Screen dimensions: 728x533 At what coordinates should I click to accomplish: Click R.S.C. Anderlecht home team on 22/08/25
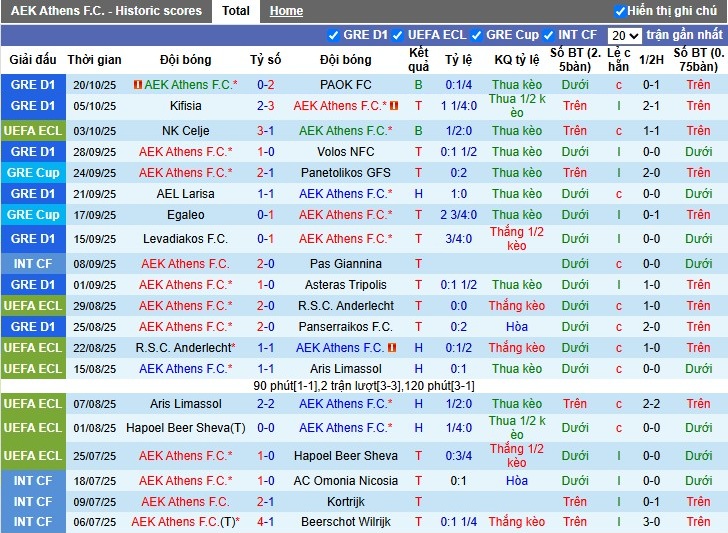(x=186, y=348)
